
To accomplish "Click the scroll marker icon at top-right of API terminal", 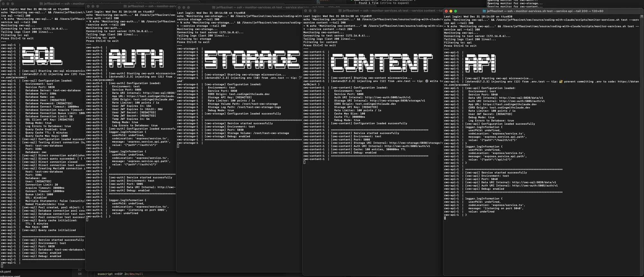I will pos(641,16).
